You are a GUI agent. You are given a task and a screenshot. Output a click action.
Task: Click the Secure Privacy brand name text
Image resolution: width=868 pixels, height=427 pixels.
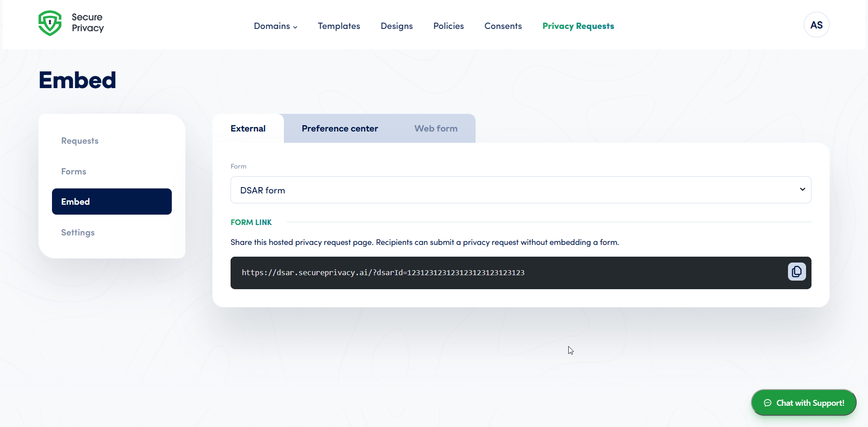(x=88, y=23)
